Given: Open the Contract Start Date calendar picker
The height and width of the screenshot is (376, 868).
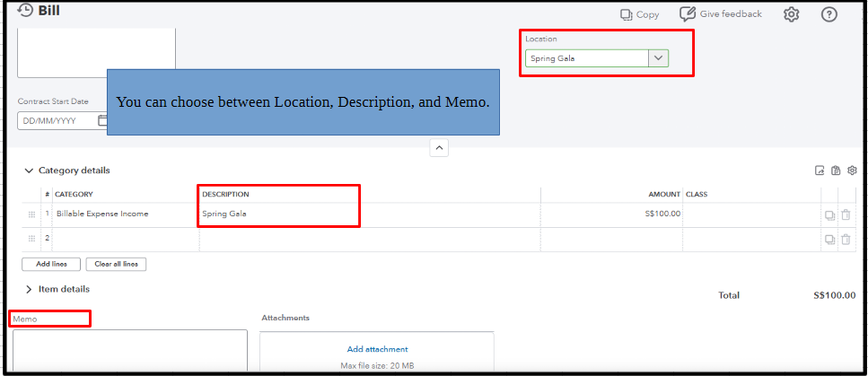Looking at the screenshot, I should [102, 120].
